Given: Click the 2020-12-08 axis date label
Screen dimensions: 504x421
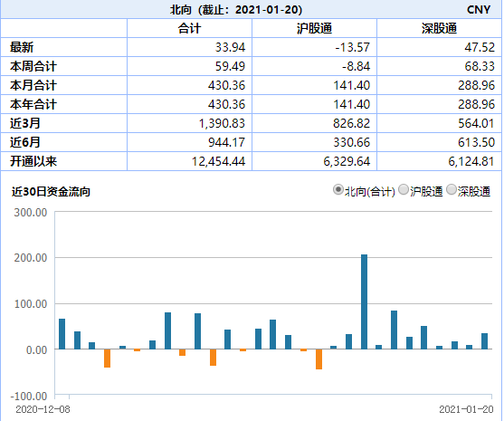Looking at the screenshot, I should tap(43, 409).
